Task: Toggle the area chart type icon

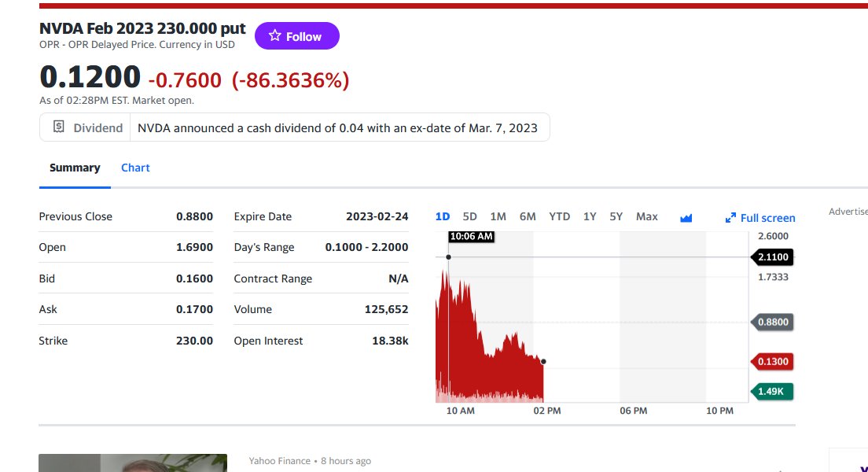Action: click(686, 218)
